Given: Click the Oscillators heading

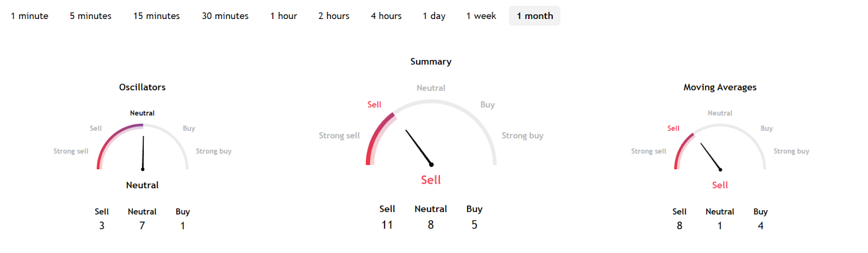Looking at the screenshot, I should point(142,87).
